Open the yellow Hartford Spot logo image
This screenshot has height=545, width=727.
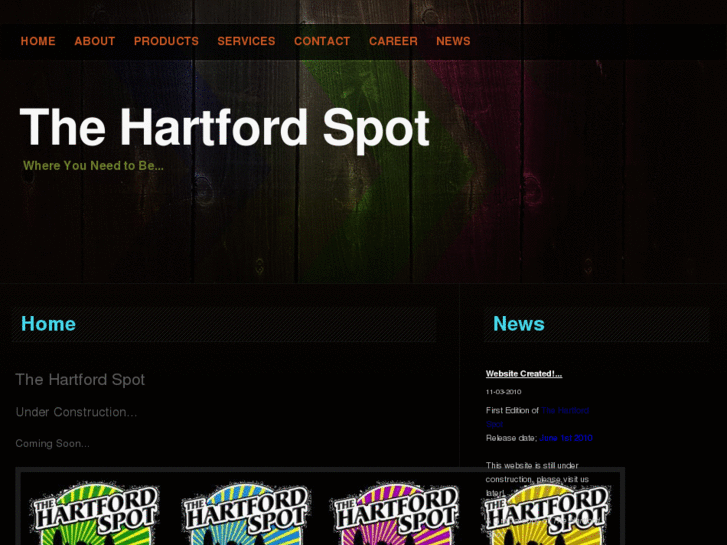(546, 513)
